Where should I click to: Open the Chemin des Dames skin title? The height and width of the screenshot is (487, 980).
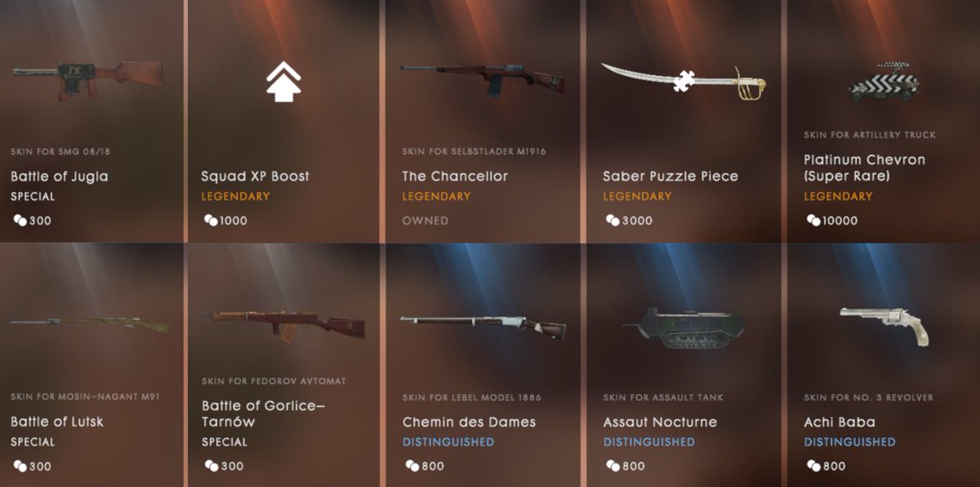pos(469,422)
